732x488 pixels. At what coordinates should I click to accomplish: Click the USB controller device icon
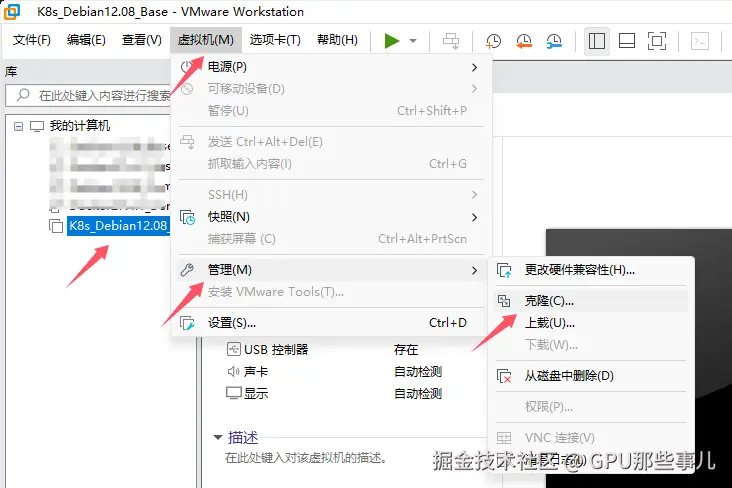pyautogui.click(x=234, y=349)
